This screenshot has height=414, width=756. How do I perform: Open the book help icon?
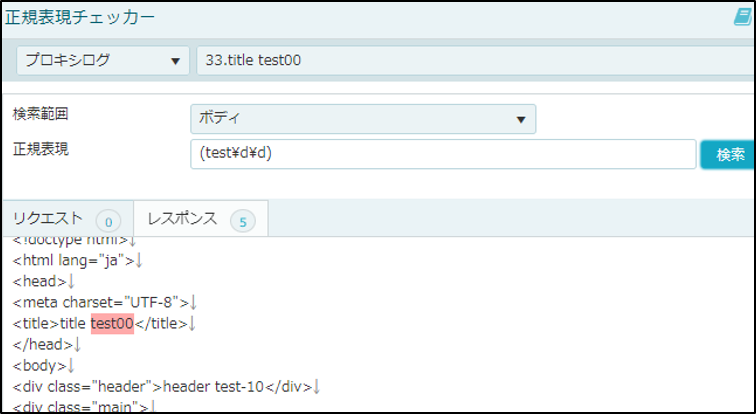click(743, 17)
